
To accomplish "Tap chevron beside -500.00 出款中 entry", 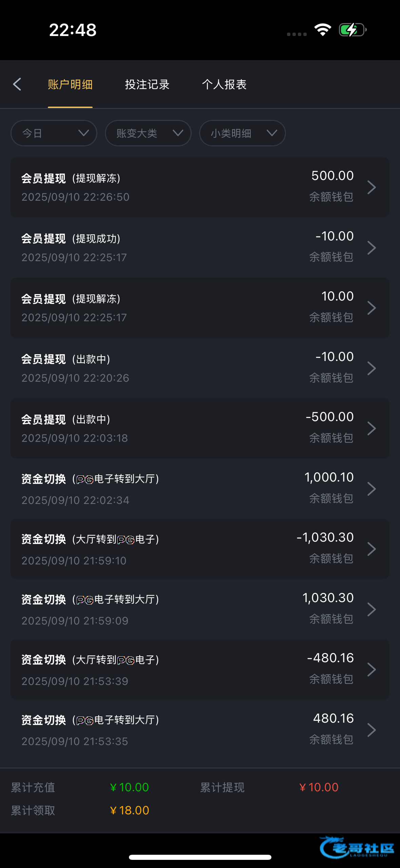I will 372,428.
